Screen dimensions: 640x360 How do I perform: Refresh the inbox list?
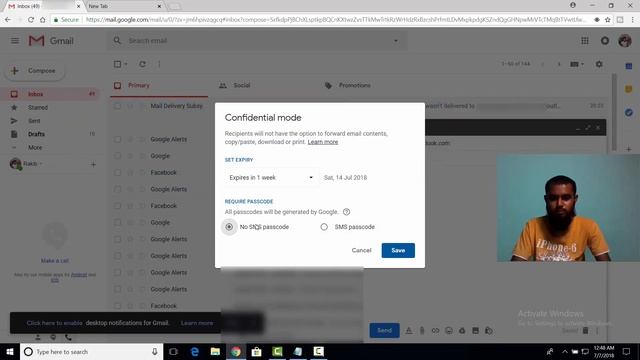pos(142,64)
